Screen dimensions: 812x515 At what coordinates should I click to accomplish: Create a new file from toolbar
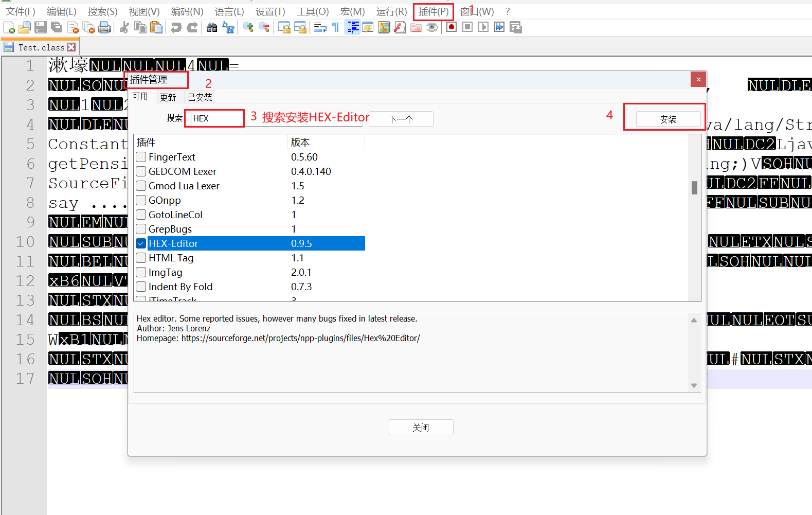pos(9,27)
